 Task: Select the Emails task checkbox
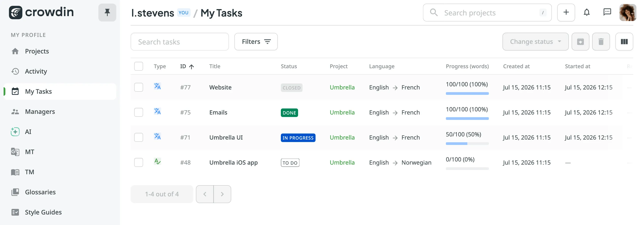[138, 112]
